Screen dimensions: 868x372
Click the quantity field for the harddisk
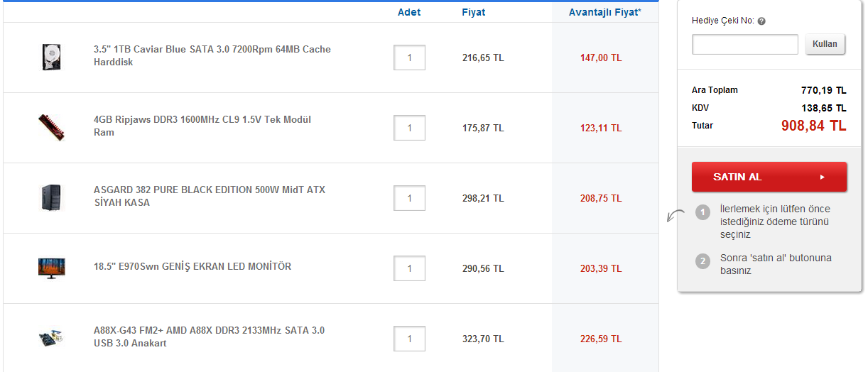(410, 58)
